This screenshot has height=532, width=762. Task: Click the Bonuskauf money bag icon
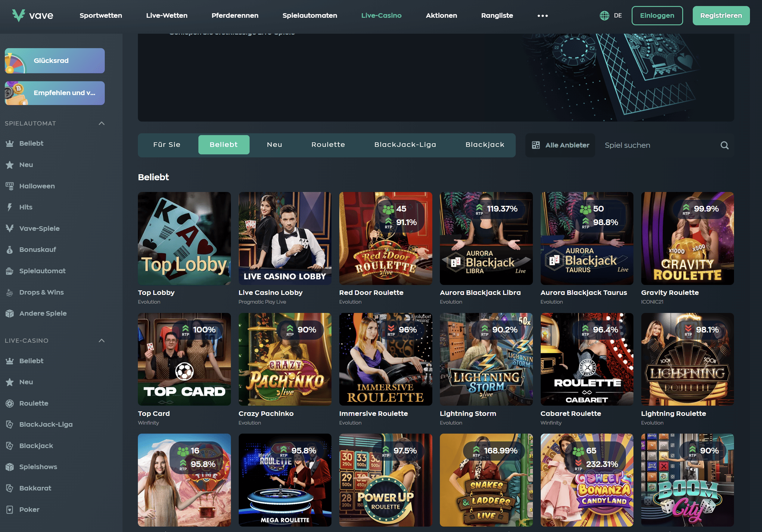[x=10, y=250]
